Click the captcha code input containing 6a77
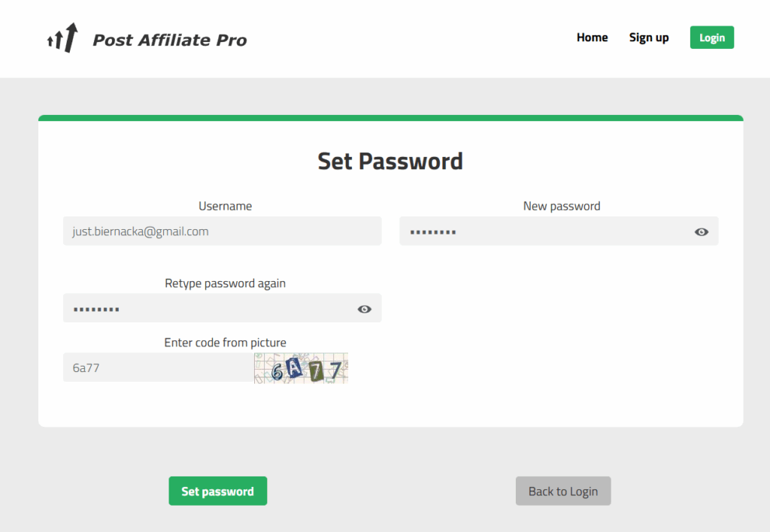The height and width of the screenshot is (532, 770). pos(158,367)
